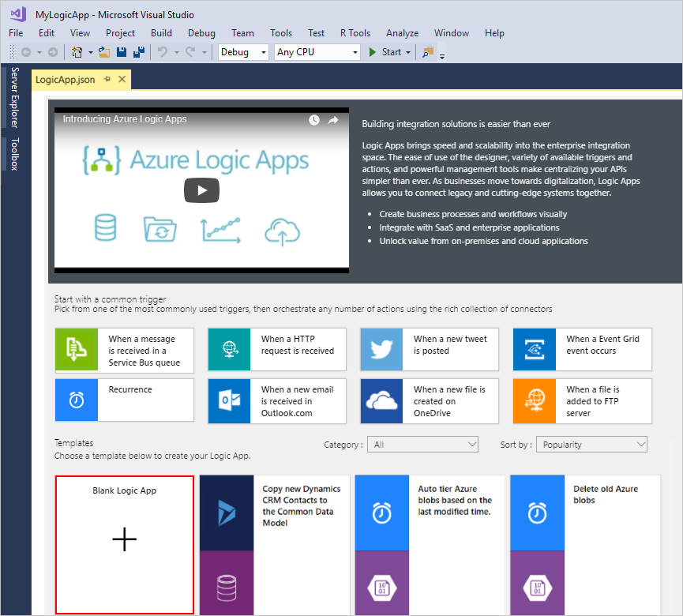The image size is (683, 616).
Task: Play the Azure Logic Apps intro video
Action: coord(201,190)
